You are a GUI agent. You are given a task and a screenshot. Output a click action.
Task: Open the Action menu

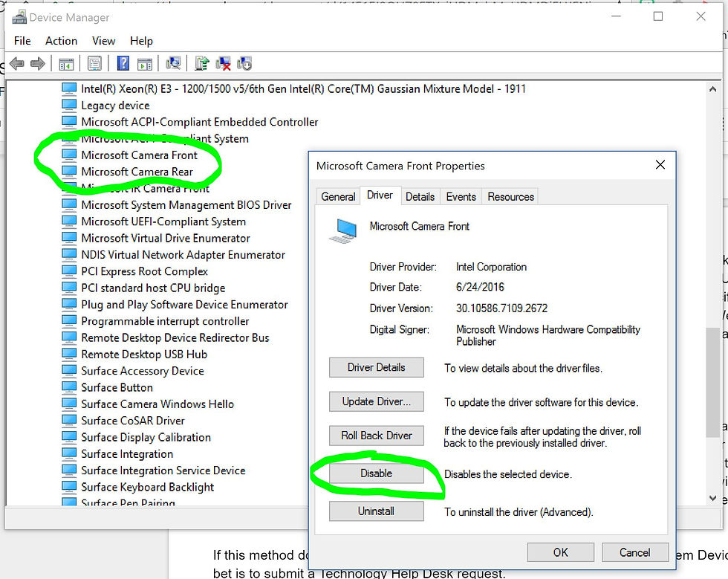coord(61,41)
